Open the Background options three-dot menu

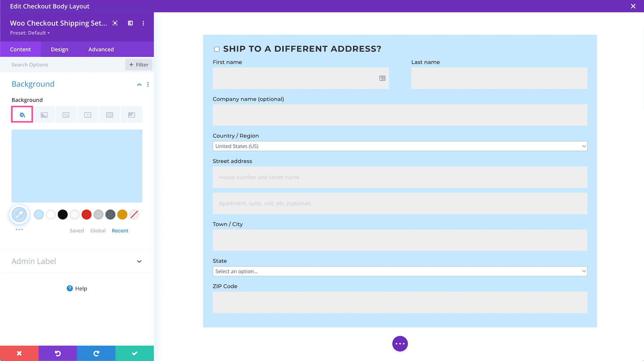148,84
